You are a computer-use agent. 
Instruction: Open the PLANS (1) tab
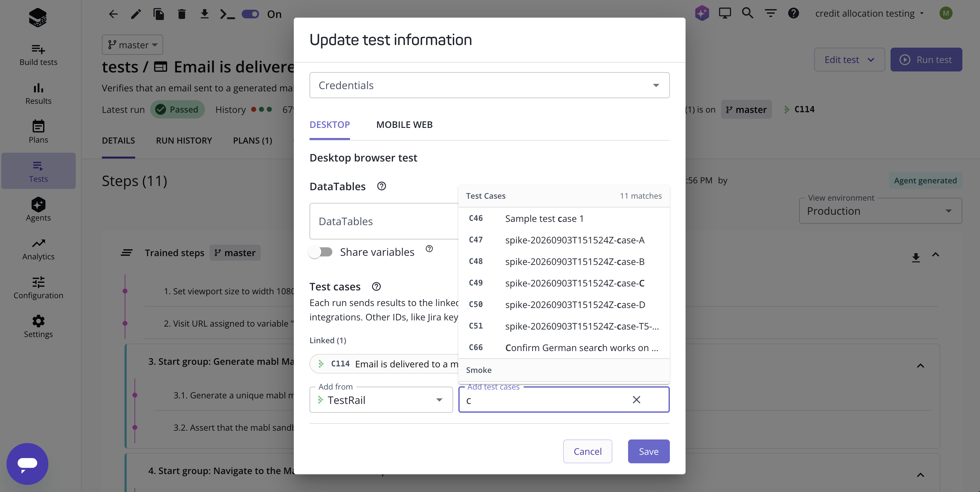(252, 140)
